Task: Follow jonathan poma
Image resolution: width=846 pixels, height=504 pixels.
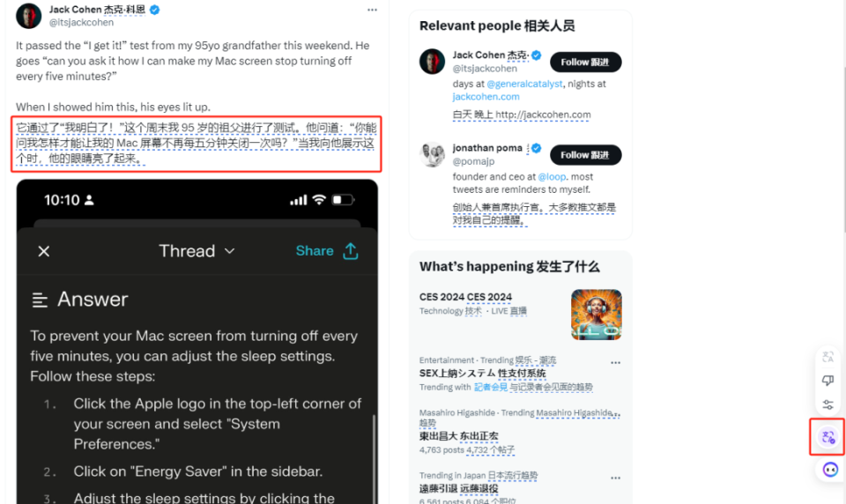Action: click(x=585, y=155)
